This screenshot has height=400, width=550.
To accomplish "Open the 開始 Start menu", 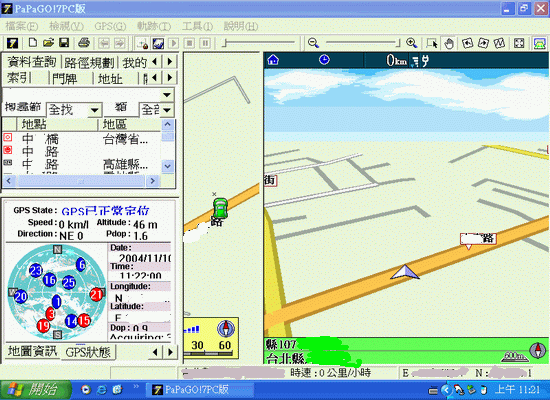I will (35, 390).
